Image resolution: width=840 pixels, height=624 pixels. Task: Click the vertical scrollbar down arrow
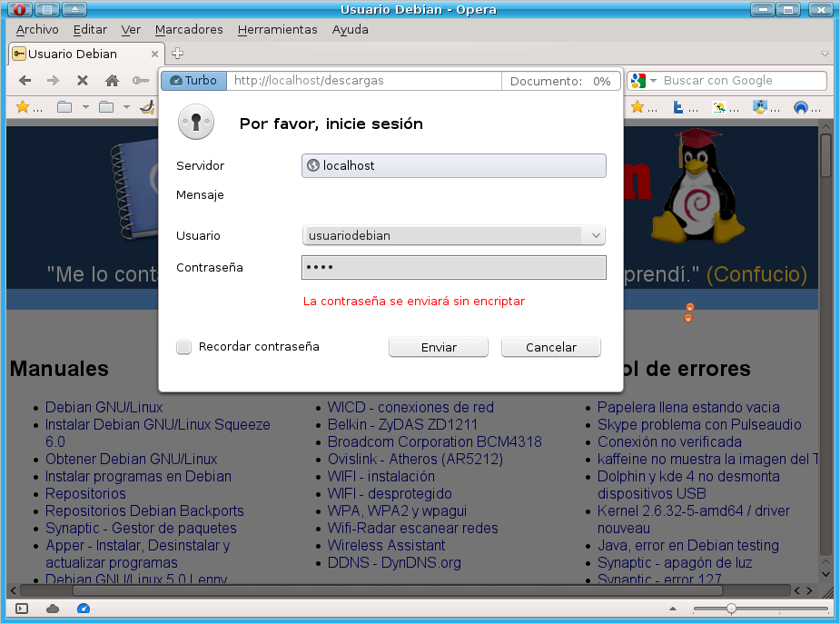pyautogui.click(x=825, y=574)
